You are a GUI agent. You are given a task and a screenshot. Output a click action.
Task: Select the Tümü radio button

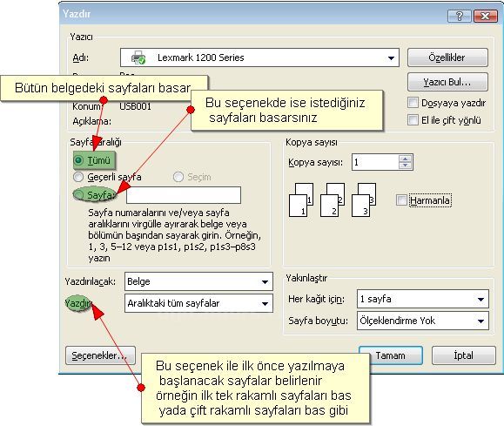coord(78,160)
